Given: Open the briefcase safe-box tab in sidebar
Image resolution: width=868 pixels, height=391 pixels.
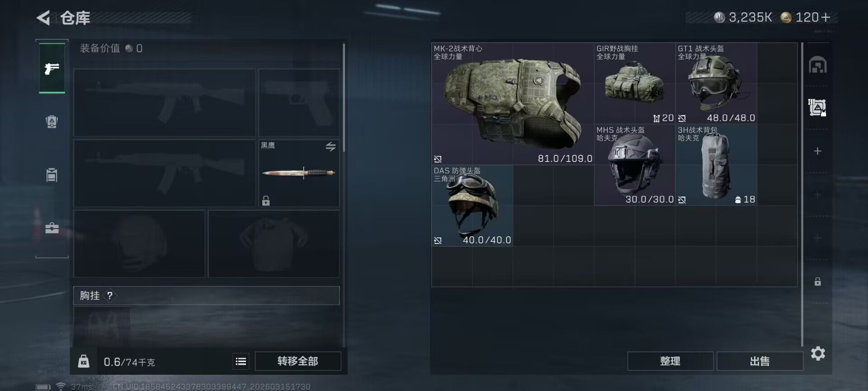Looking at the screenshot, I should click(x=52, y=228).
